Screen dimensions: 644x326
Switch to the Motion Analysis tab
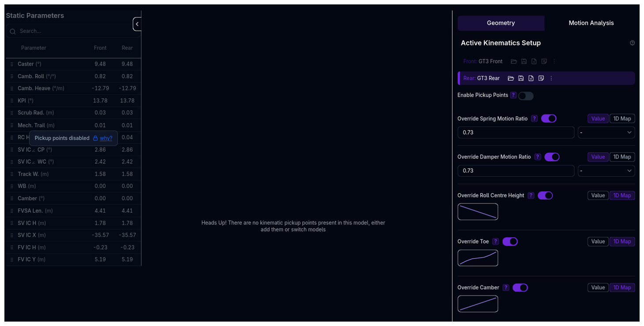(591, 23)
